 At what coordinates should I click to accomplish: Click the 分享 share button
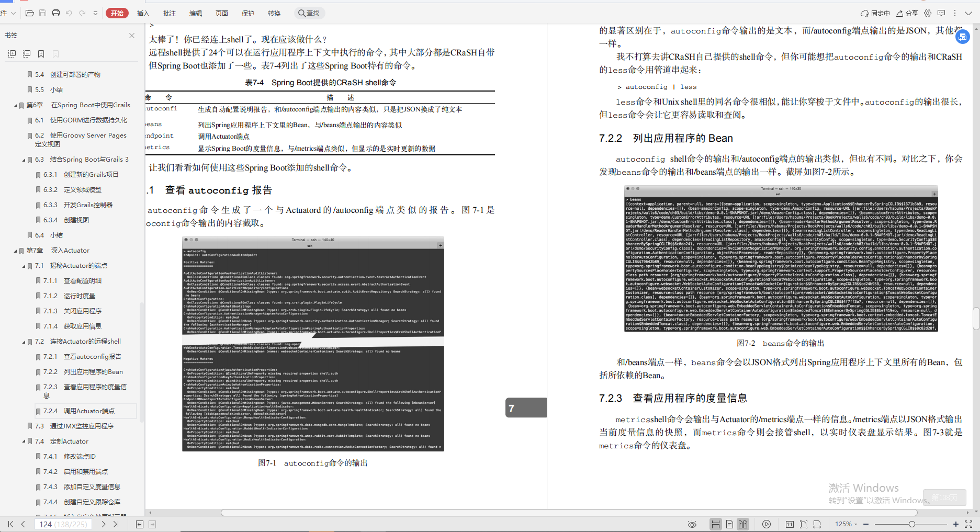(x=907, y=13)
